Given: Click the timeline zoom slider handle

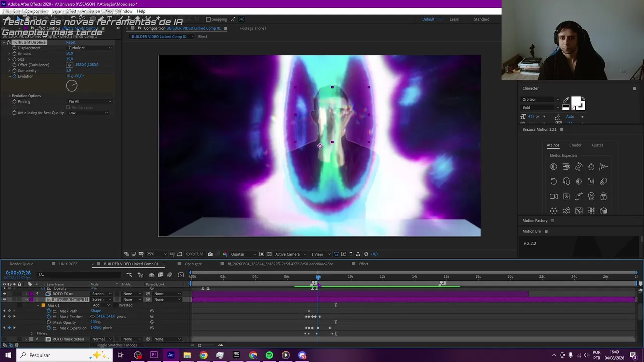Looking at the screenshot, I should click(199, 345).
